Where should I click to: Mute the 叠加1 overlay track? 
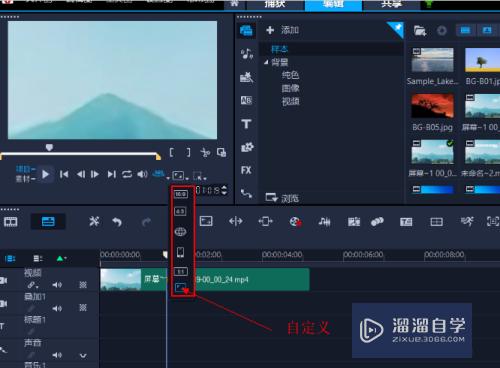[x=57, y=308]
